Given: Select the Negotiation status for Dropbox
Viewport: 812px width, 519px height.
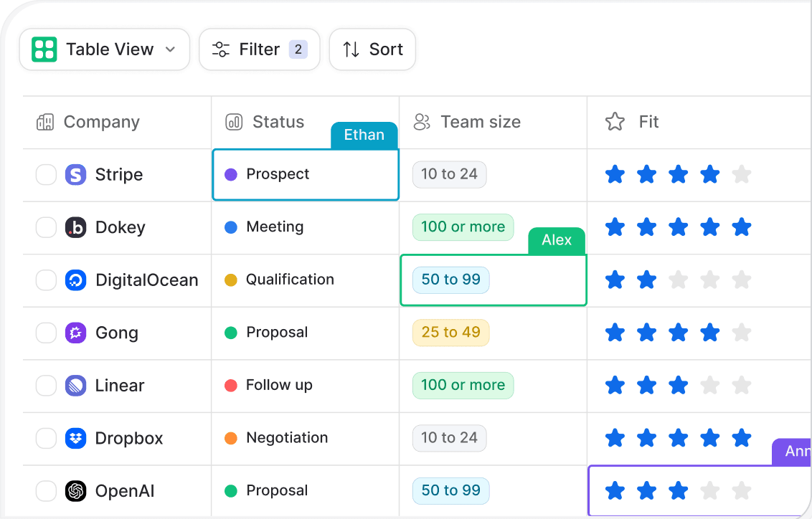Looking at the screenshot, I should point(306,438).
